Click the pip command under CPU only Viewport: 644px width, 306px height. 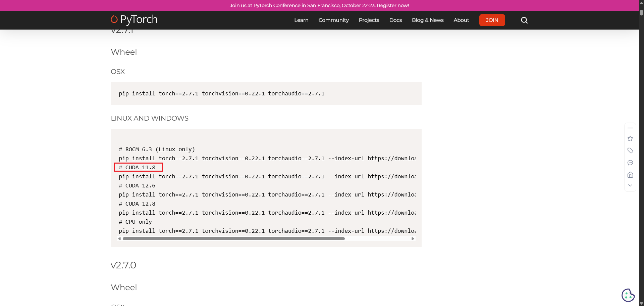point(267,231)
